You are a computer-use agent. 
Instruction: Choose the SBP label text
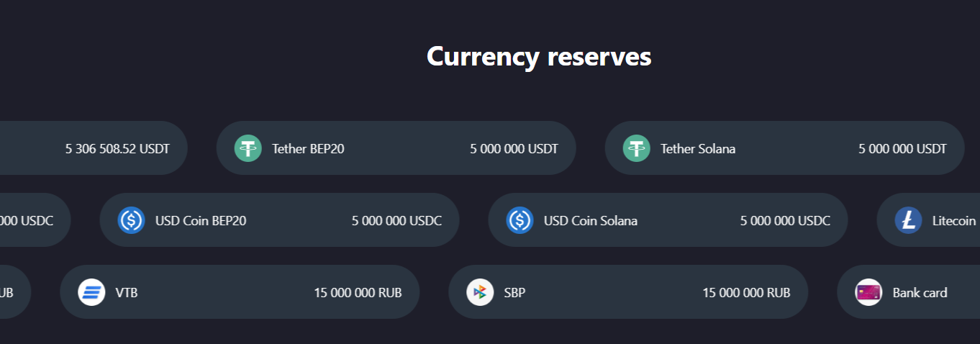point(514,293)
